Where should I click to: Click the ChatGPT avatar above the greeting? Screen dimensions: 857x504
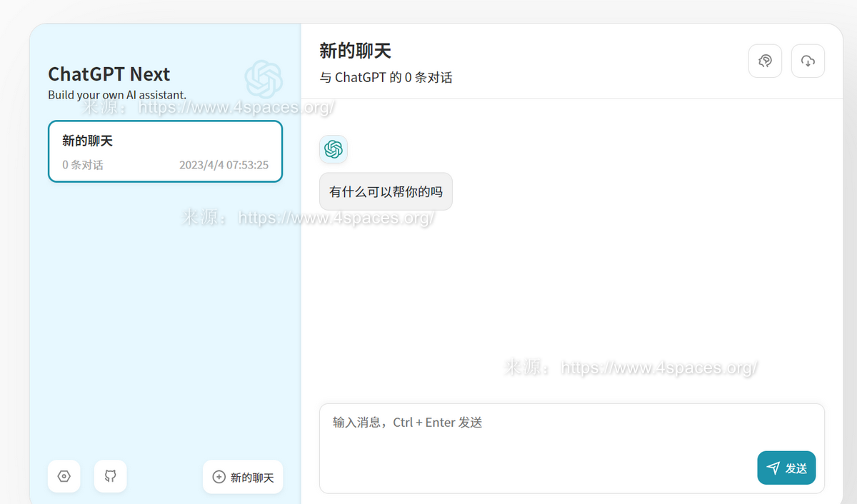334,149
